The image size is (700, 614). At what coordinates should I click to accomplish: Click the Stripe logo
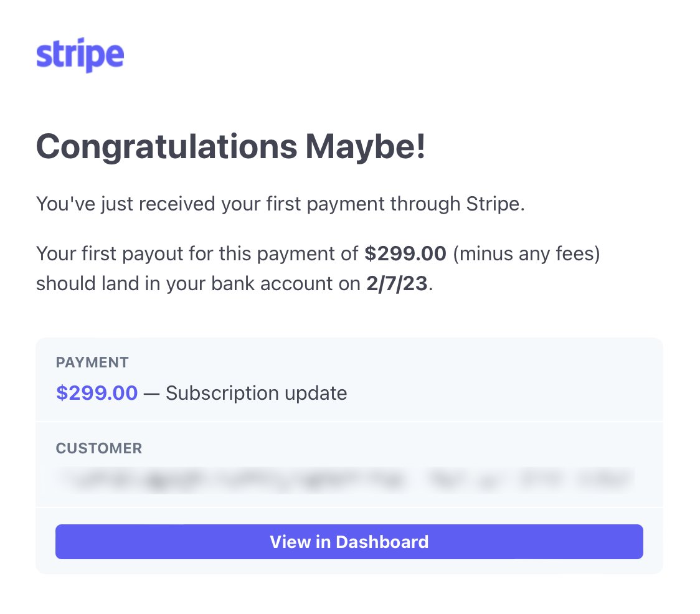tap(80, 55)
